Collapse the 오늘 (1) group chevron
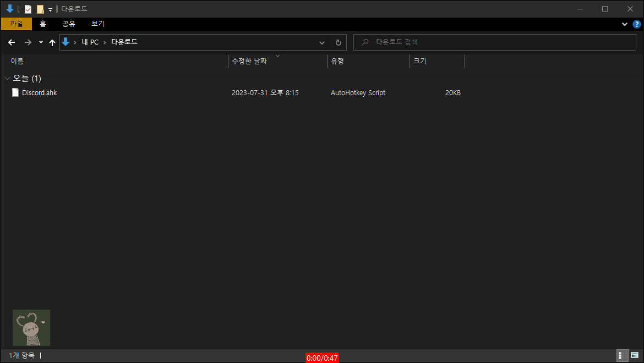 7,78
